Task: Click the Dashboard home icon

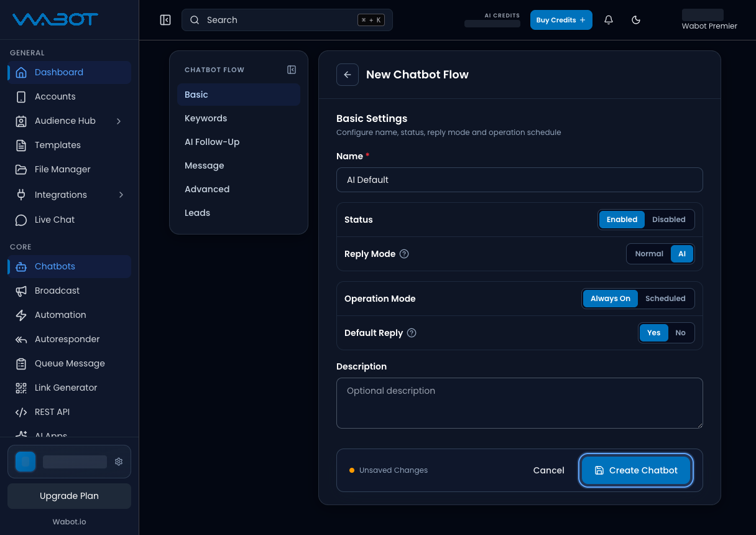Action: pyautogui.click(x=21, y=72)
